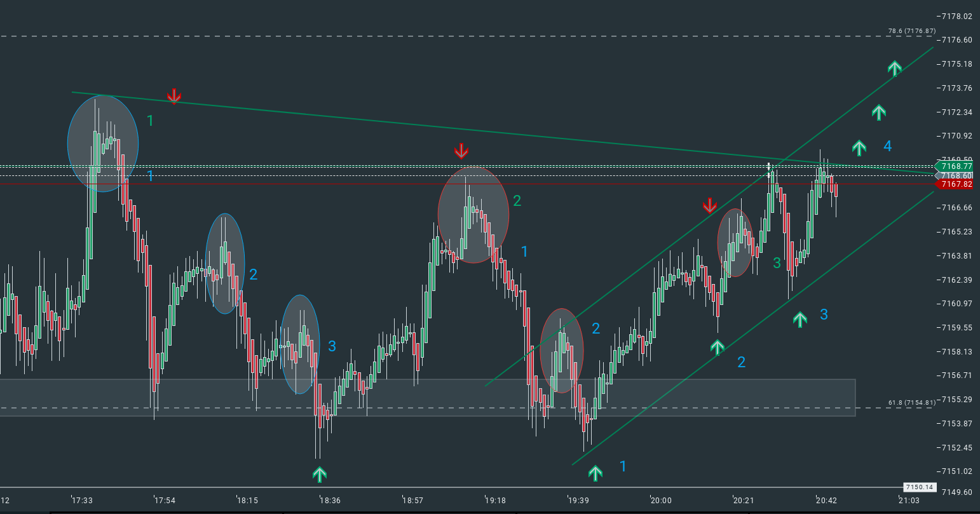Select the 61.8 (7154.81) Fibonacci label
The image size is (980, 514).
[x=912, y=402]
